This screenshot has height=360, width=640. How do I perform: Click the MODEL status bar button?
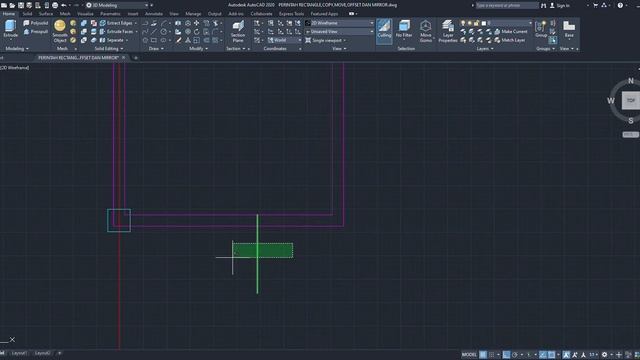[x=469, y=355]
